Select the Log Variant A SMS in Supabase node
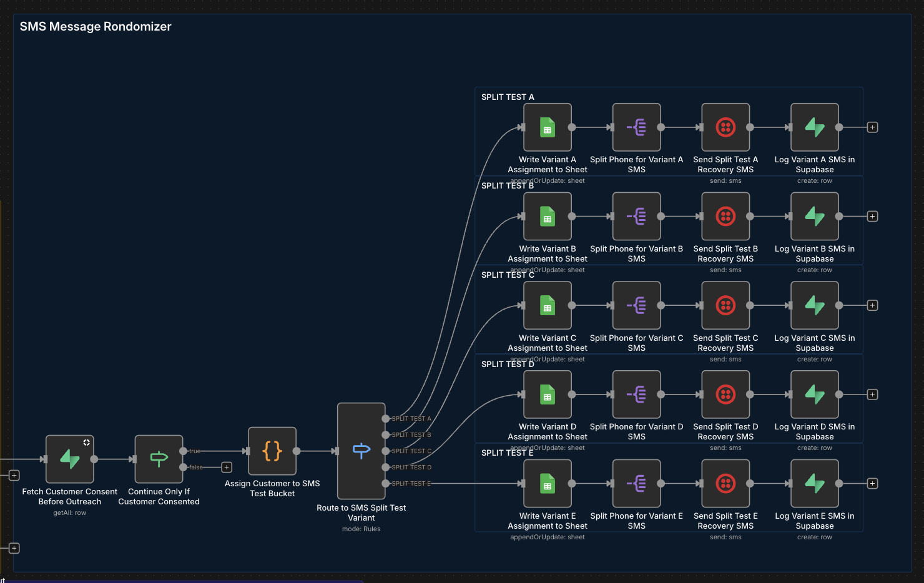924x583 pixels. pos(815,127)
